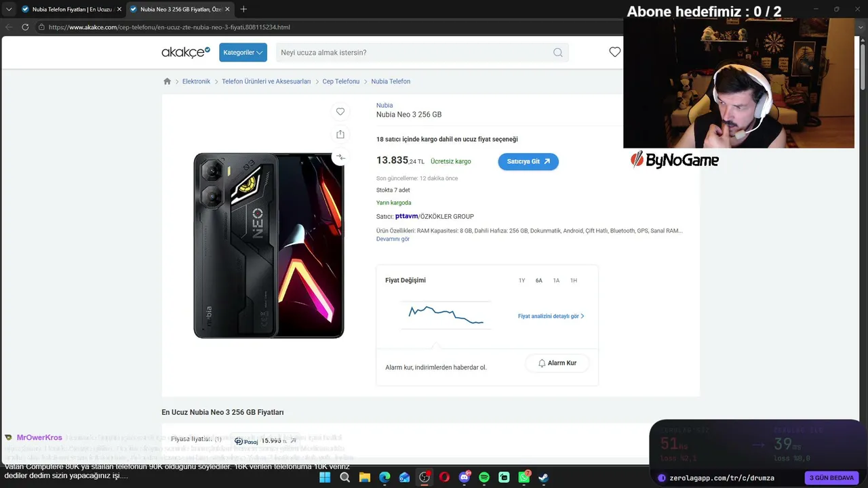868x488 pixels.
Task: Open Steam from the taskbar
Action: pos(544,477)
